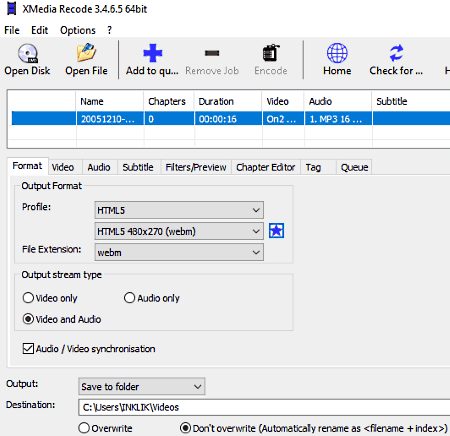Click the Duration column header
The image size is (450, 436).
pyautogui.click(x=228, y=101)
